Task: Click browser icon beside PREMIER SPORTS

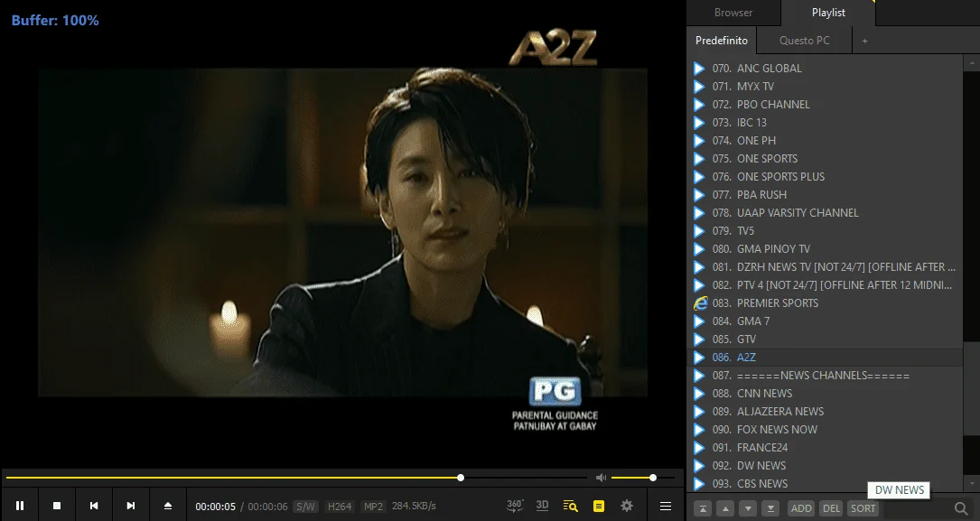Action: click(x=700, y=303)
